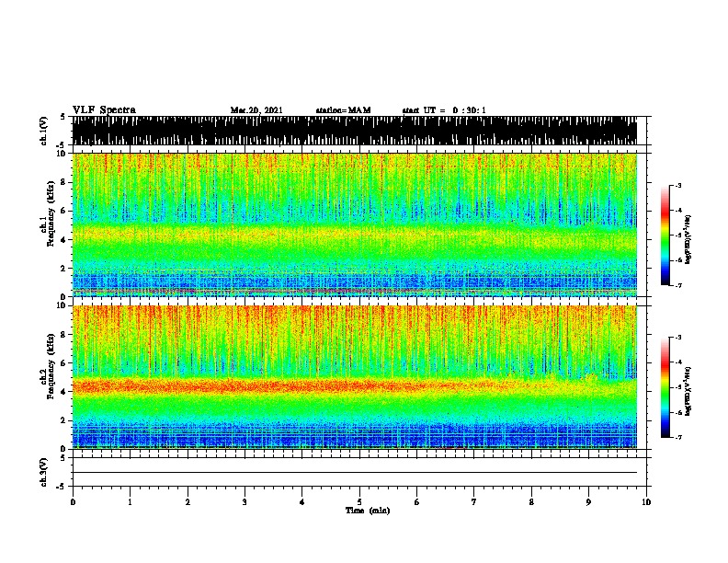Click the log(PSD) label beside ch.2 color bar
The width and height of the screenshot is (728, 563).
point(688,391)
